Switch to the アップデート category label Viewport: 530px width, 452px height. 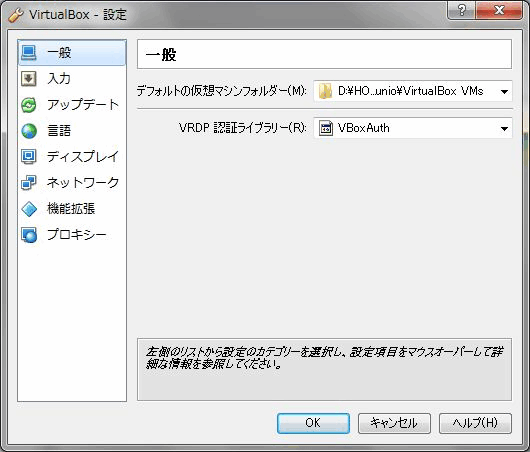pos(82,105)
